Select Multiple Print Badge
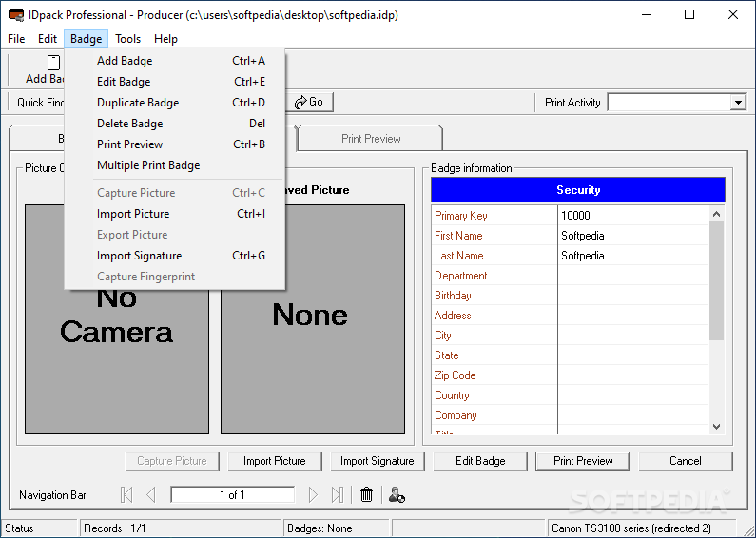 [175, 165]
